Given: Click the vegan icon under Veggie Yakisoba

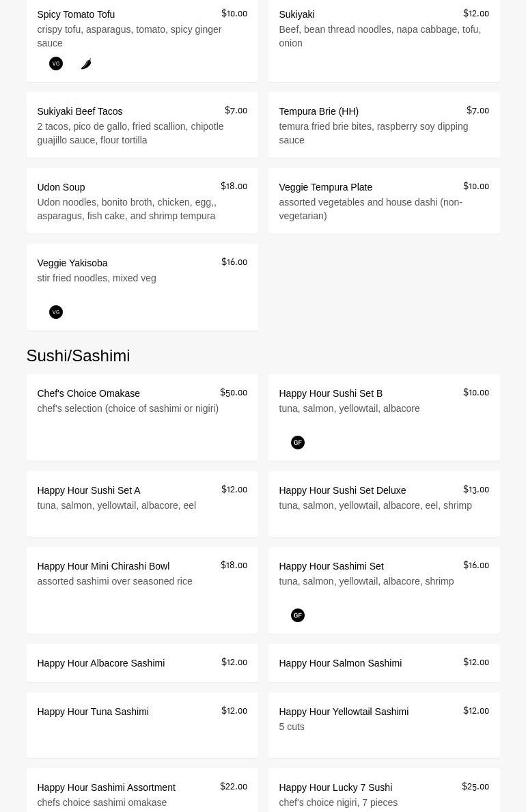Looking at the screenshot, I should click(56, 312).
